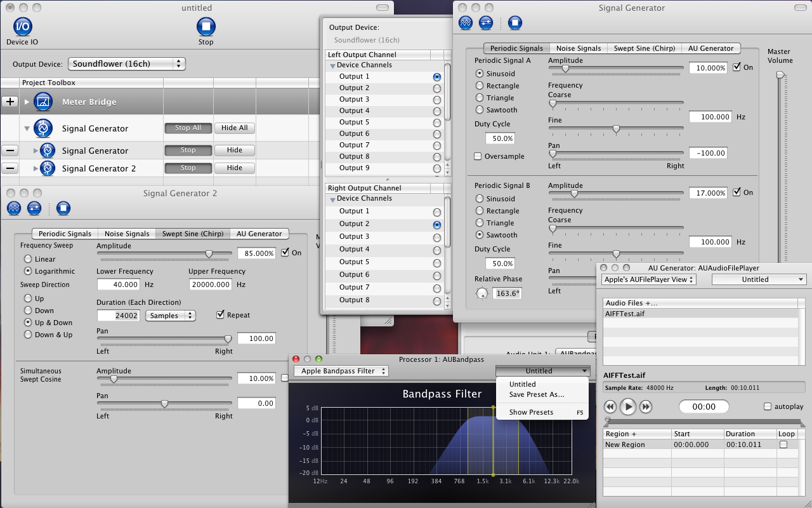Select Sawtooth for Periodic Signal A
The width and height of the screenshot is (812, 508).
pos(481,110)
